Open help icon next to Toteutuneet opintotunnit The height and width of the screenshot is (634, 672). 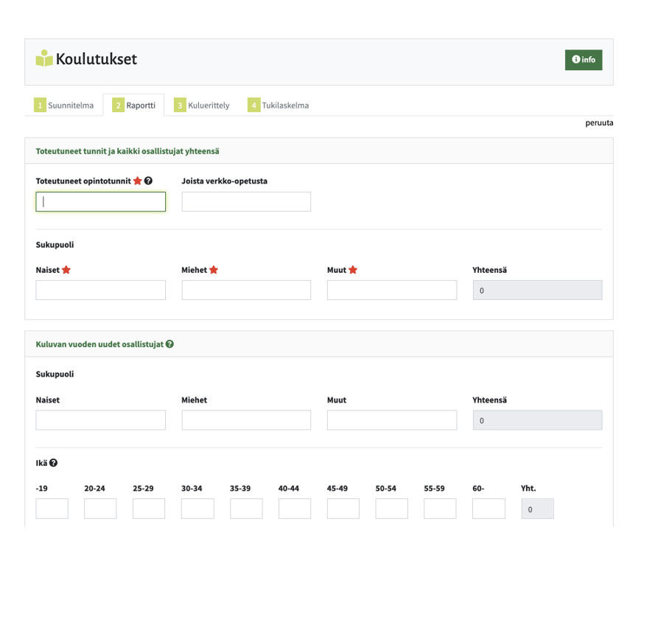click(148, 181)
